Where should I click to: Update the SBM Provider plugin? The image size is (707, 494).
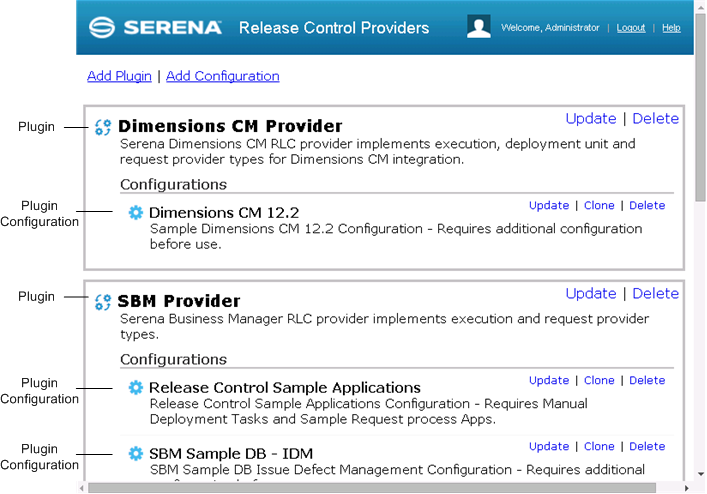(x=591, y=293)
